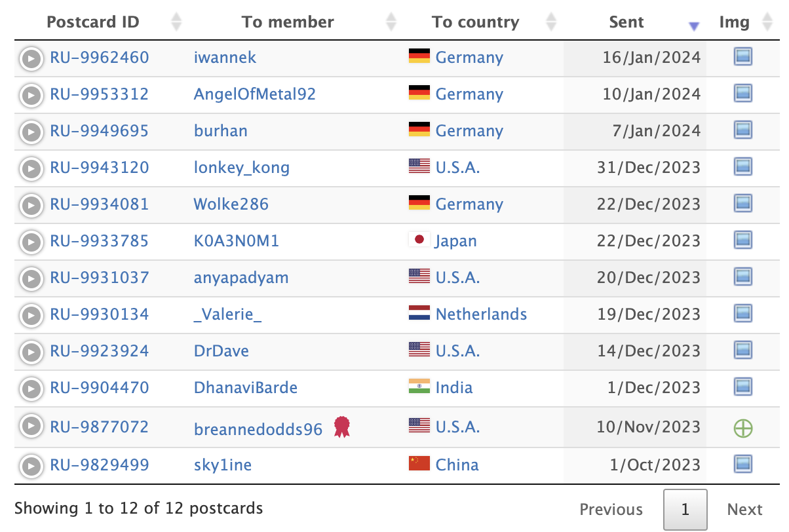Click the red ribbon badge beside breannedodds96
The image size is (789, 532).
(x=341, y=427)
